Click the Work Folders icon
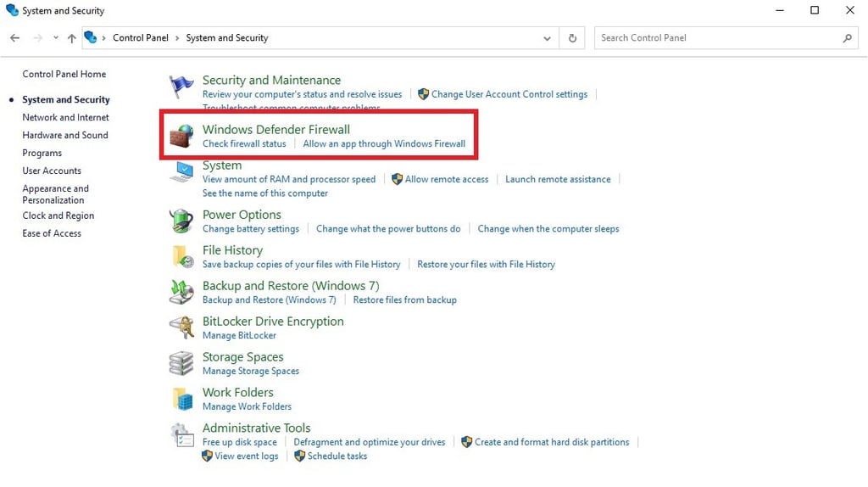The image size is (868, 487). tap(183, 399)
